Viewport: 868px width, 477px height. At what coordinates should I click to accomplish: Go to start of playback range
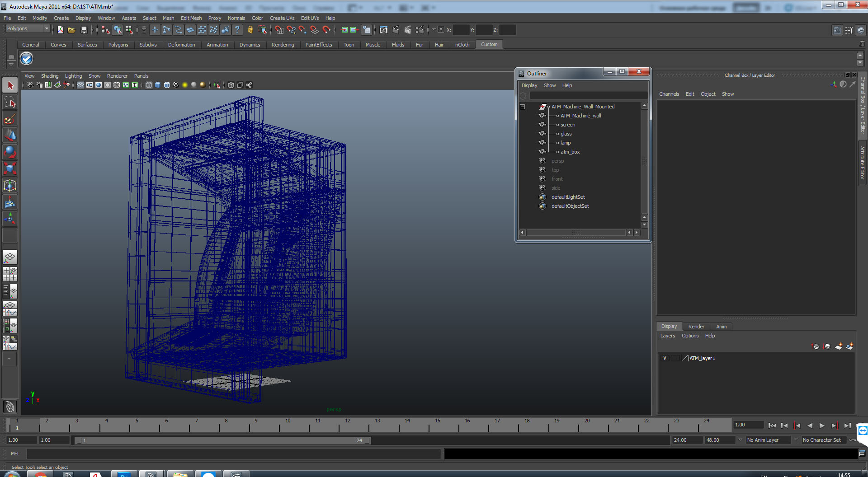[x=772, y=426]
